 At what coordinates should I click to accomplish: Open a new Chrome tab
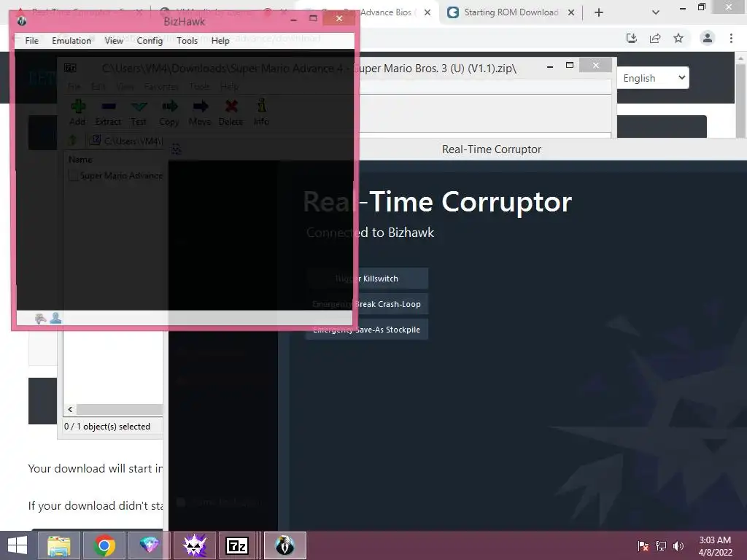click(x=599, y=12)
